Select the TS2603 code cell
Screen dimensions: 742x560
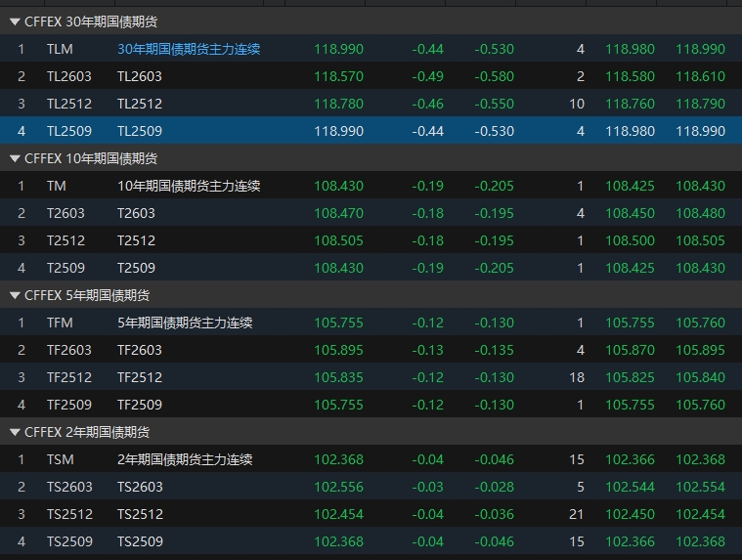point(69,487)
